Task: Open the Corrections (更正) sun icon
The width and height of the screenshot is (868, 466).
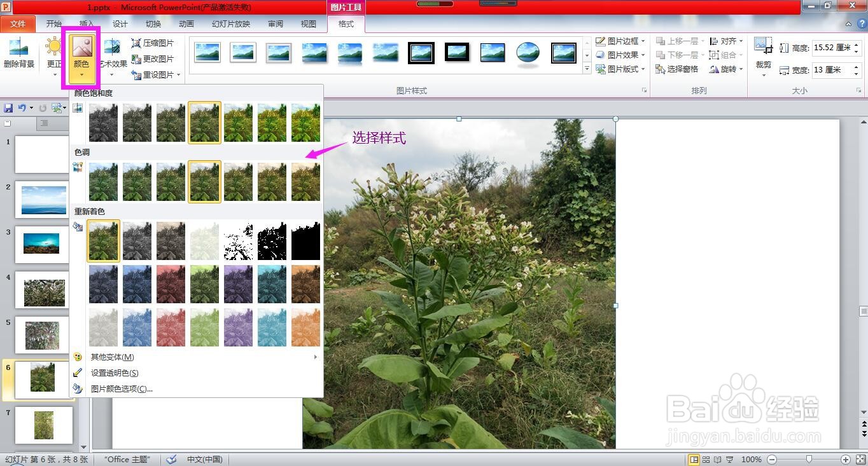Action: point(54,46)
